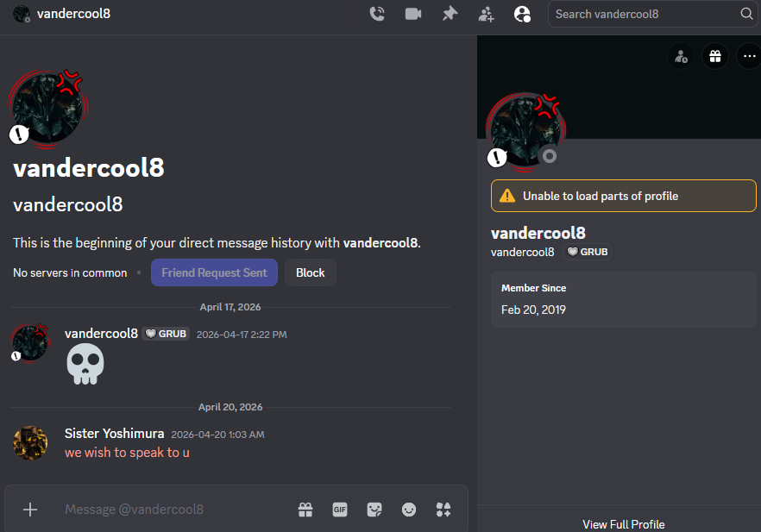Click the April 20, 2026 date divider
This screenshot has height=532, width=761.
pos(230,407)
